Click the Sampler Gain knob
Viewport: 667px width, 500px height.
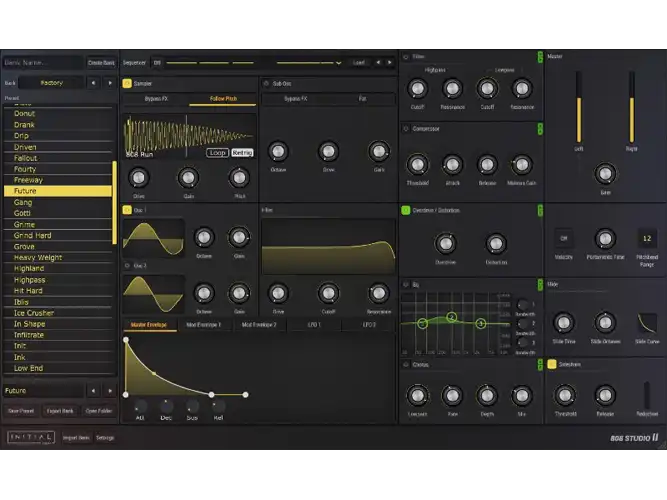188,178
